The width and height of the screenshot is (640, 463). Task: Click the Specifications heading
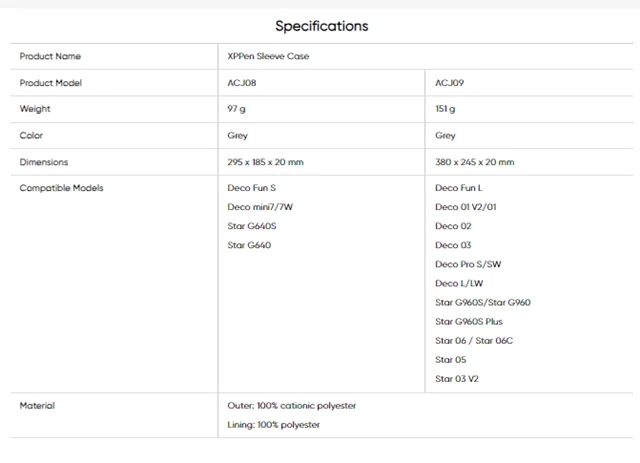point(321,26)
